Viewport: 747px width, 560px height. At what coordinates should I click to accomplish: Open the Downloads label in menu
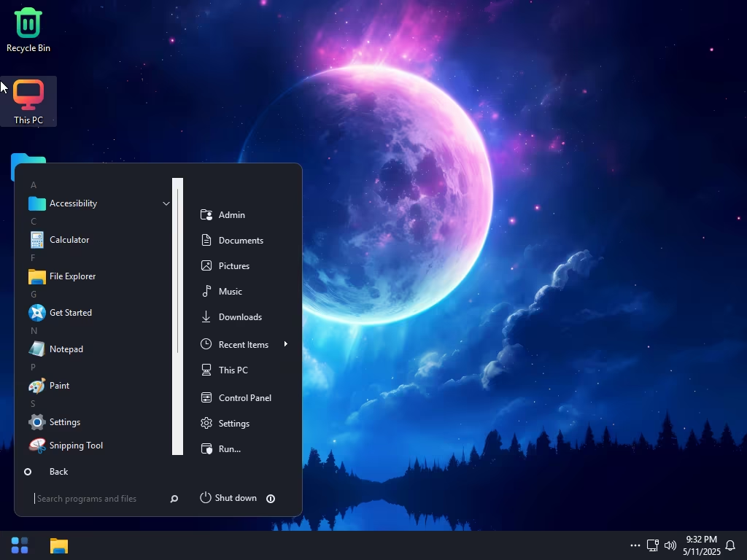pyautogui.click(x=240, y=317)
